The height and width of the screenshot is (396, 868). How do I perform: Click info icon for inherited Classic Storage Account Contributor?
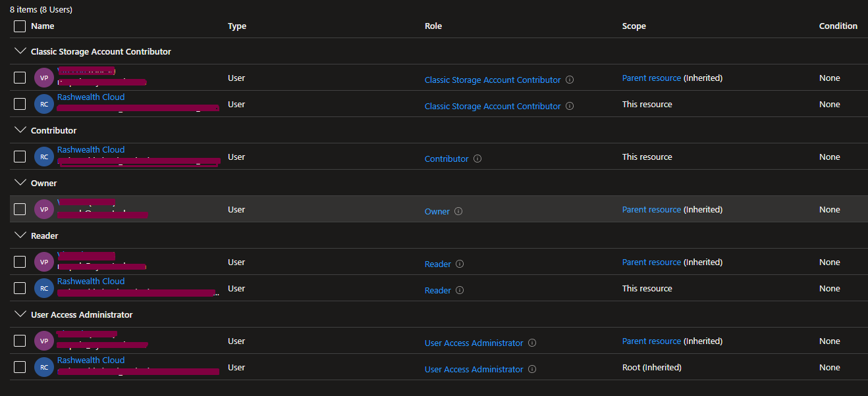point(570,80)
